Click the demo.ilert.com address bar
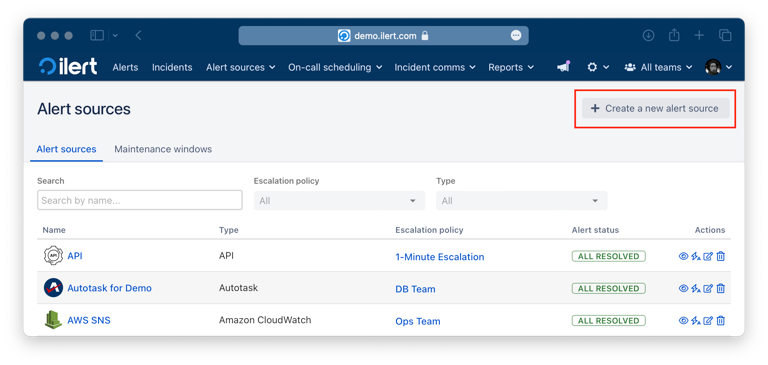Image resolution: width=768 pixels, height=365 pixels. point(384,36)
